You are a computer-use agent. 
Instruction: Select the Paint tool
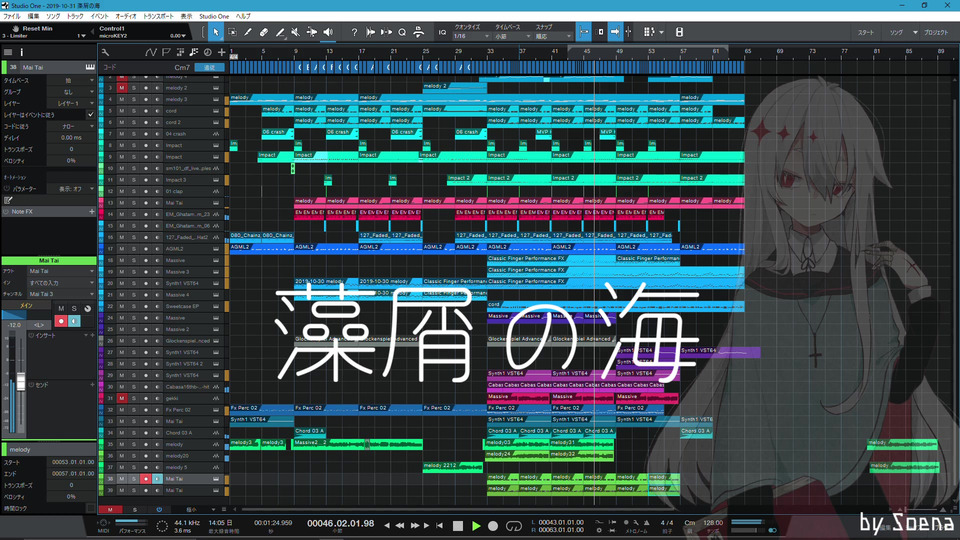tap(280, 32)
